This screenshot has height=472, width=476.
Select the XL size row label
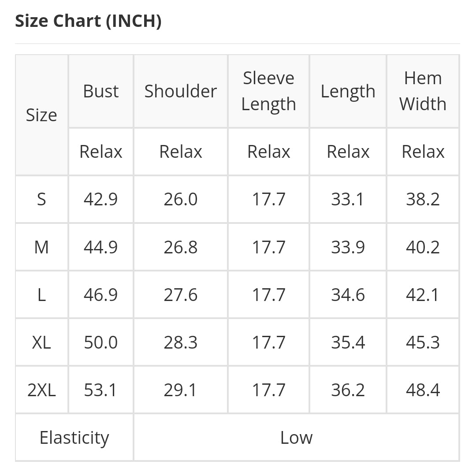(41, 342)
